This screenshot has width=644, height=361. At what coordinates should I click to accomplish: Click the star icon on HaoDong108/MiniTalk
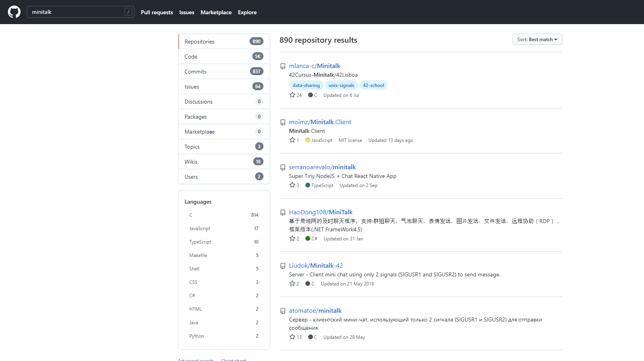point(292,238)
